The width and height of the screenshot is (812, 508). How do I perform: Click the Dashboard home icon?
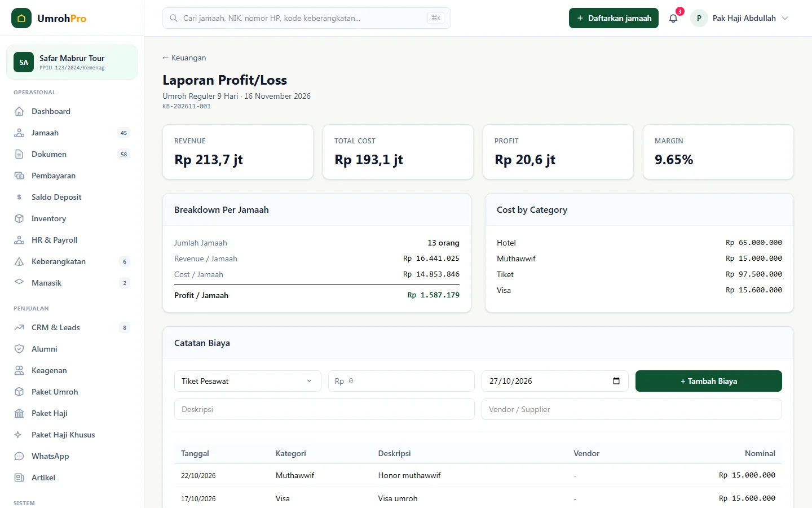tap(19, 111)
